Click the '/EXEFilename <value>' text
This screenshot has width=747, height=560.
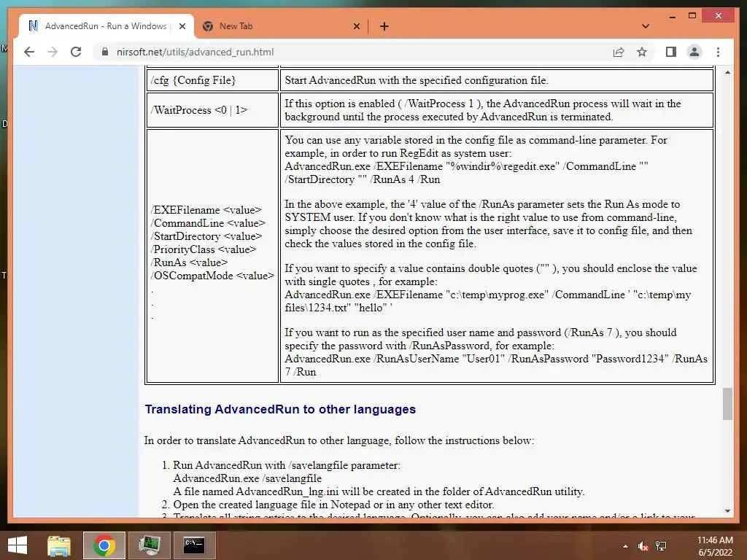coord(206,210)
